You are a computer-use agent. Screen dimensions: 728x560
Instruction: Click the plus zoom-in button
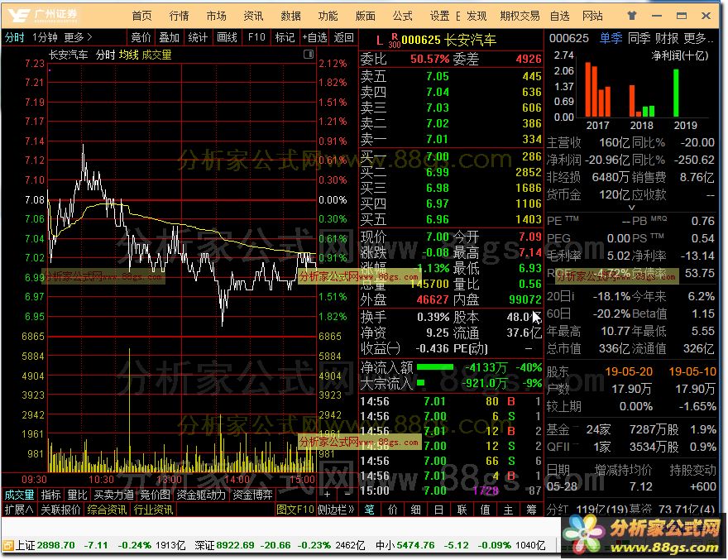point(327,494)
